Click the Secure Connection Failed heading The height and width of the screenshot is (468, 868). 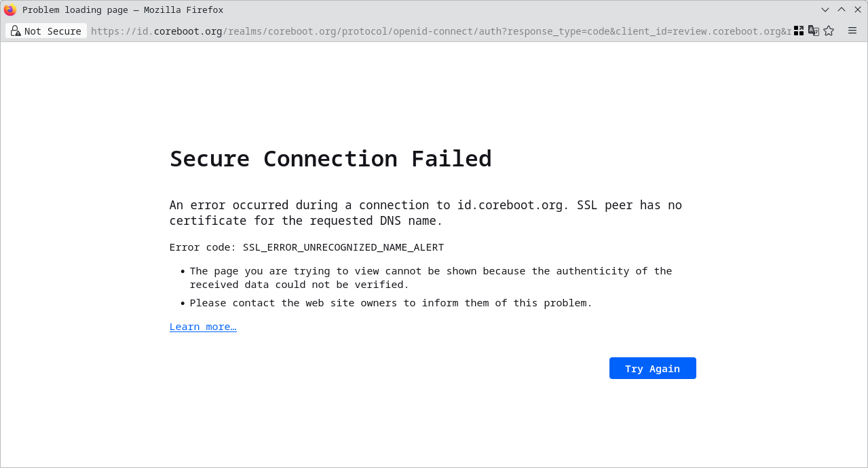point(331,158)
